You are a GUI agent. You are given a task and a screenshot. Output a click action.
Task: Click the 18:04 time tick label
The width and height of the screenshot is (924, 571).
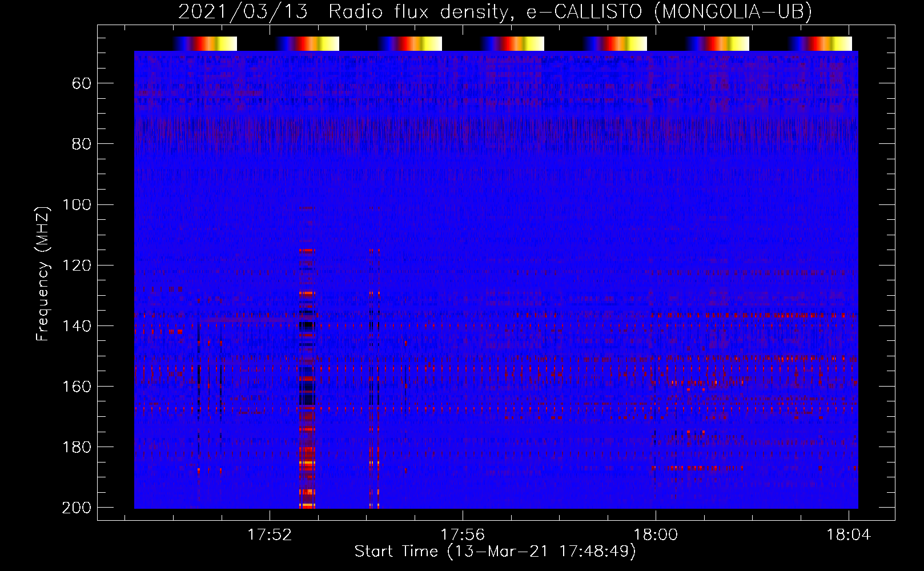(849, 535)
